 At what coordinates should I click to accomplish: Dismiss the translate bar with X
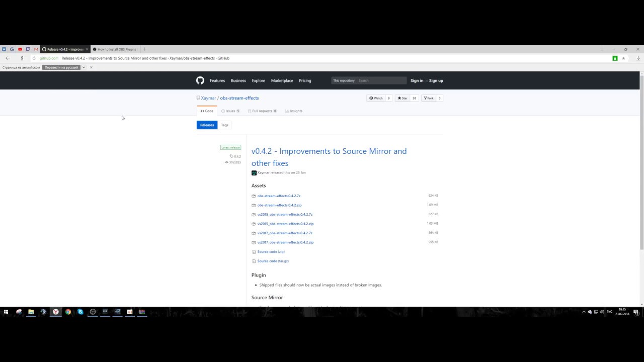point(91,67)
